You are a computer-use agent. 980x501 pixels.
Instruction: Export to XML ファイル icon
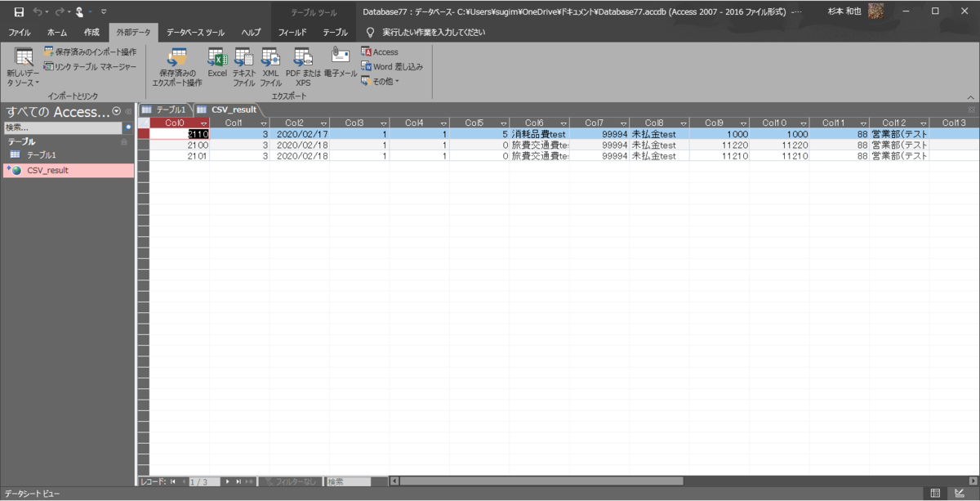click(270, 67)
